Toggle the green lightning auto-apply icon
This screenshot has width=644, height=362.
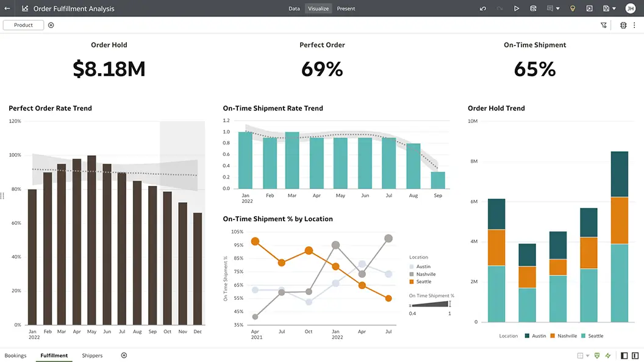607,355
